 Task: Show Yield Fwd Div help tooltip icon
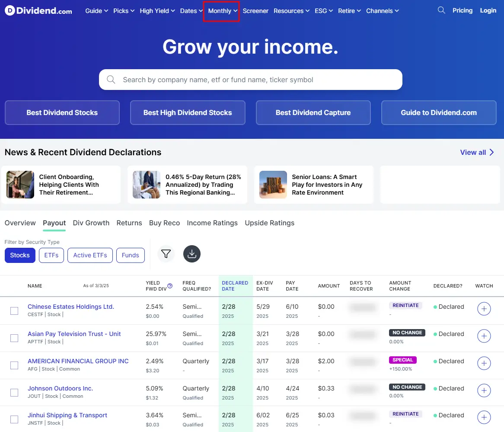[x=170, y=286]
